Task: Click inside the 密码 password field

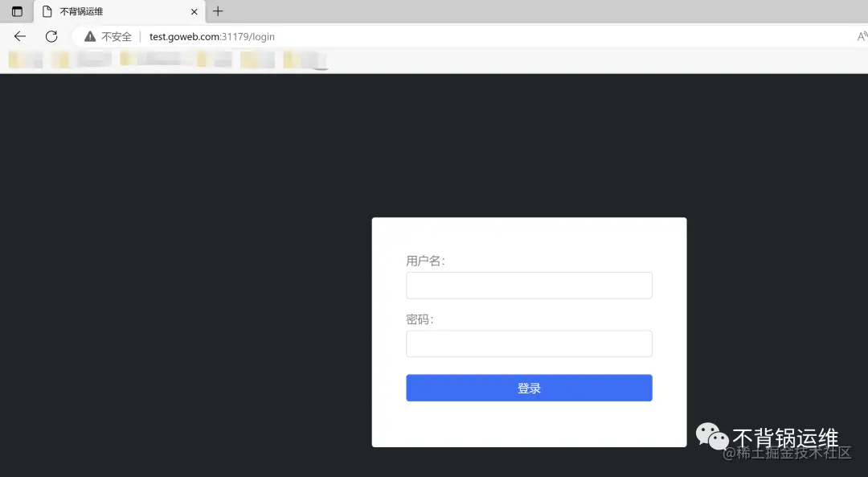Action: [529, 343]
